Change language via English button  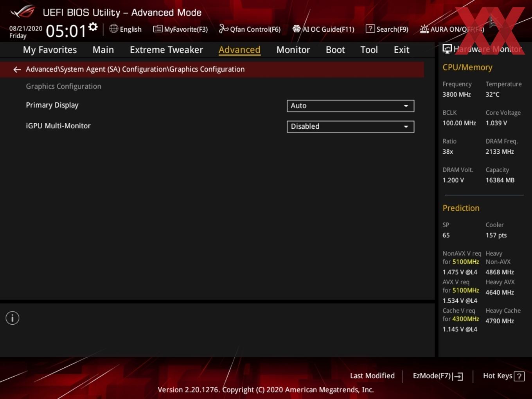126,29
